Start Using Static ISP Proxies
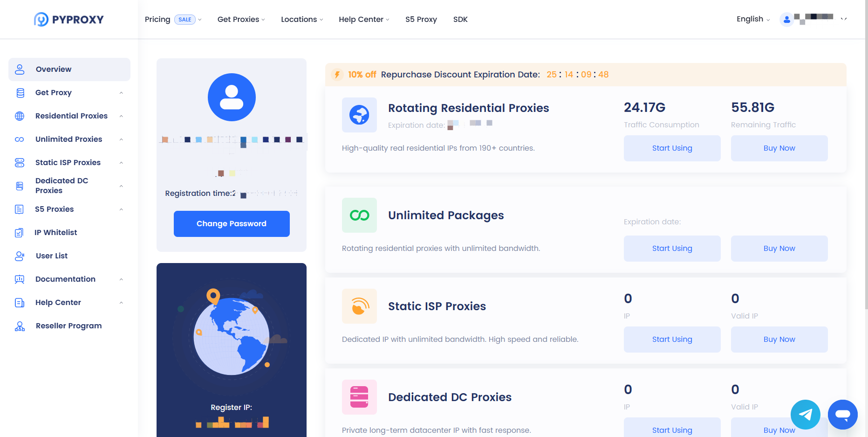The height and width of the screenshot is (437, 868). pyautogui.click(x=672, y=340)
